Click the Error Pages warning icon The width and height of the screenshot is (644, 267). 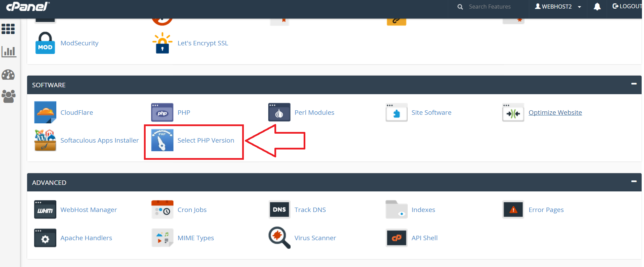click(513, 210)
